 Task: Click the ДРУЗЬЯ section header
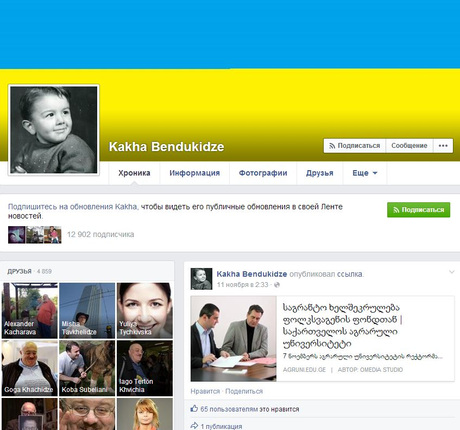tap(19, 271)
